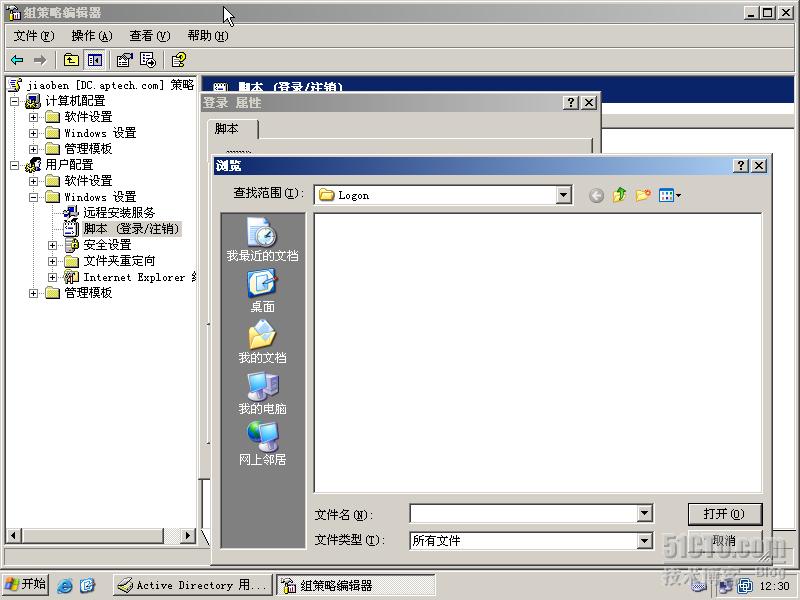Select the jiaoben [DC.aptech.com] 策略 root node
Screen dimensions: 800x600
110,85
